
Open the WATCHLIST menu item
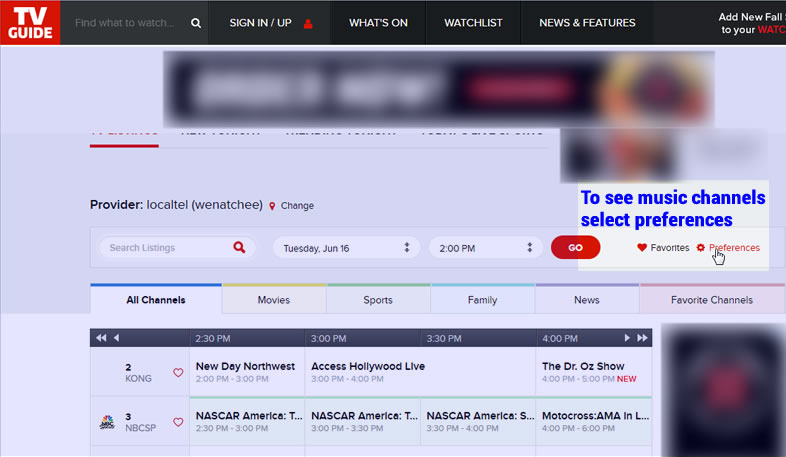click(x=473, y=23)
